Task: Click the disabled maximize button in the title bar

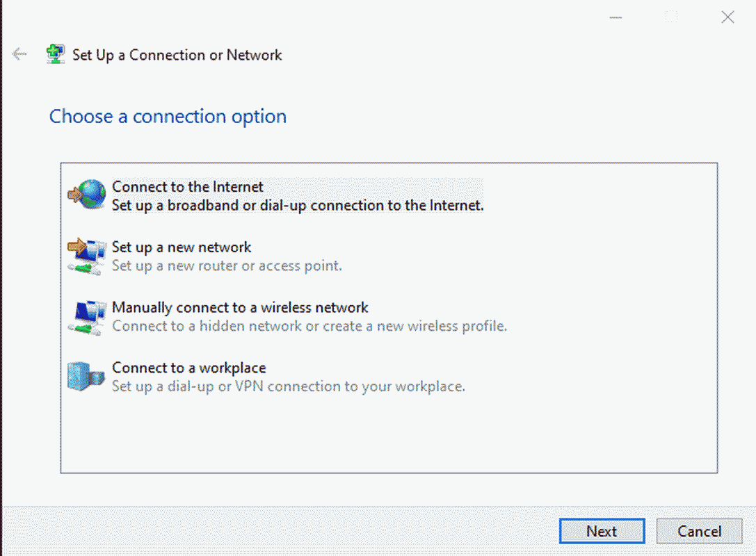Action: point(671,17)
